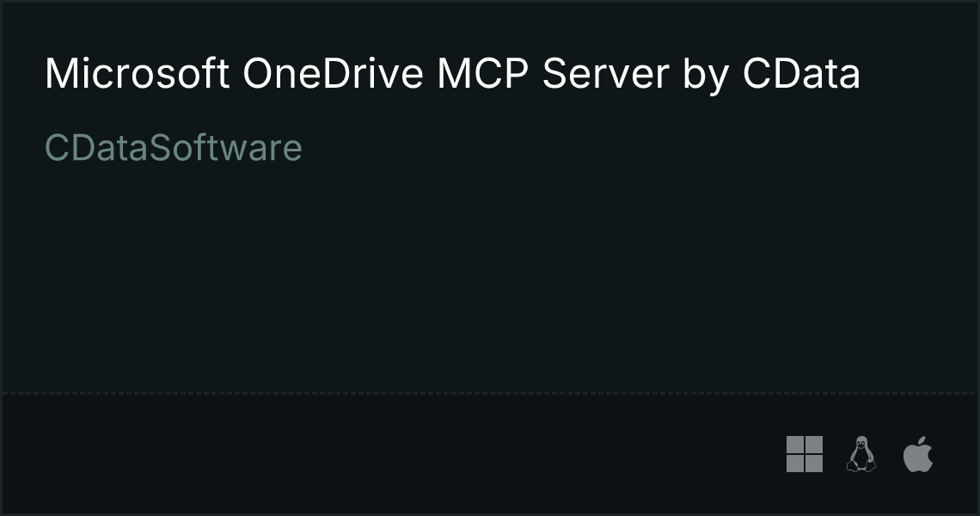Click the word Microsoft in the title
This screenshot has height=516, width=980.
137,74
